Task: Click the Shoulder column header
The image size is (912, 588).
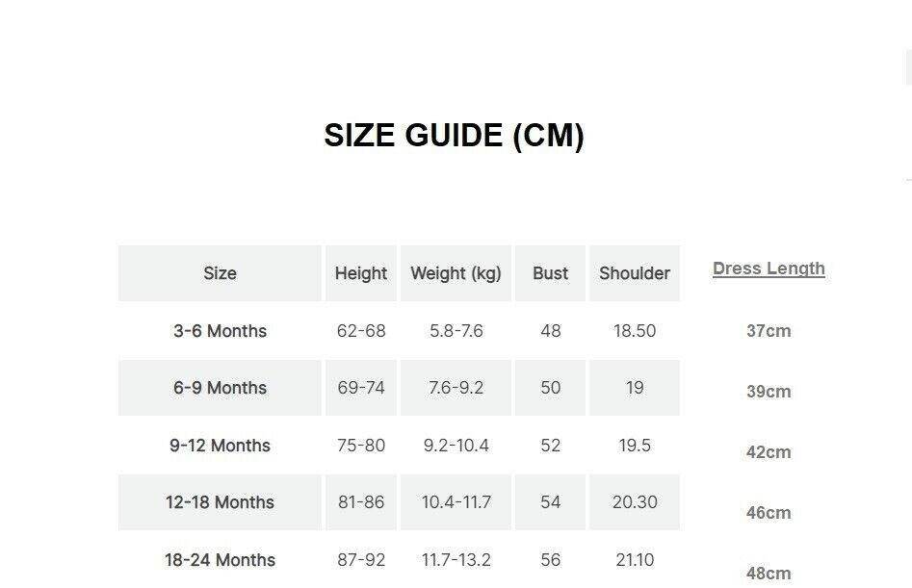Action: pos(634,273)
